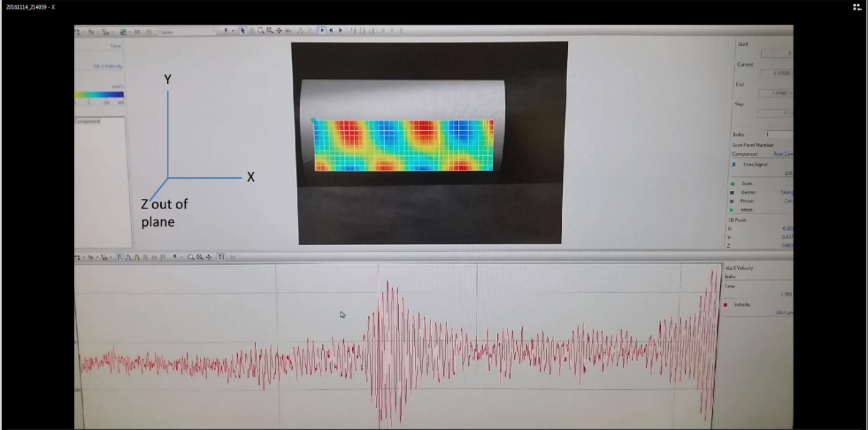Click the magnifier zoom tool in top toolbar
The image size is (868, 430).
pyautogui.click(x=261, y=31)
